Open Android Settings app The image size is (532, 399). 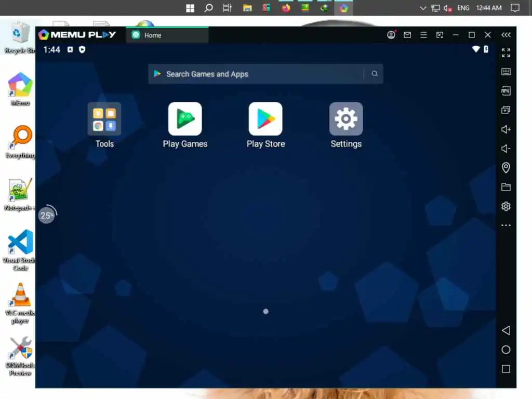(x=345, y=119)
